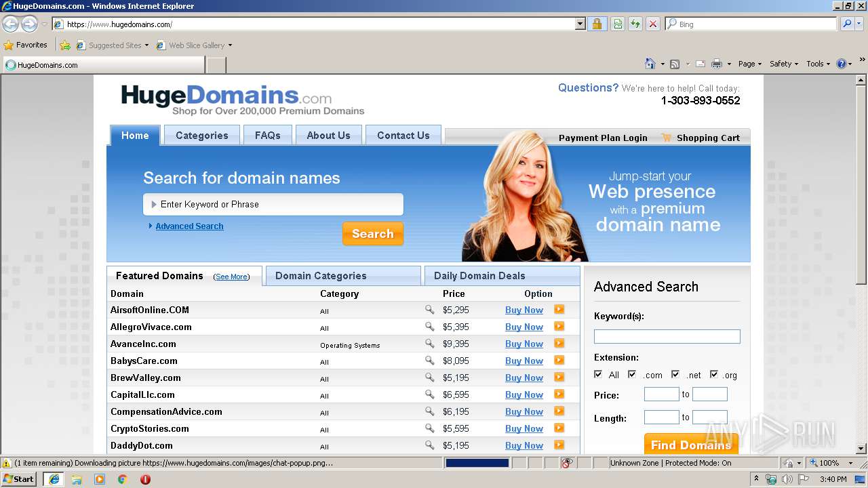The height and width of the screenshot is (488, 868).
Task: Click magnifier icon for AirsoftOnline.COM
Action: click(x=429, y=309)
